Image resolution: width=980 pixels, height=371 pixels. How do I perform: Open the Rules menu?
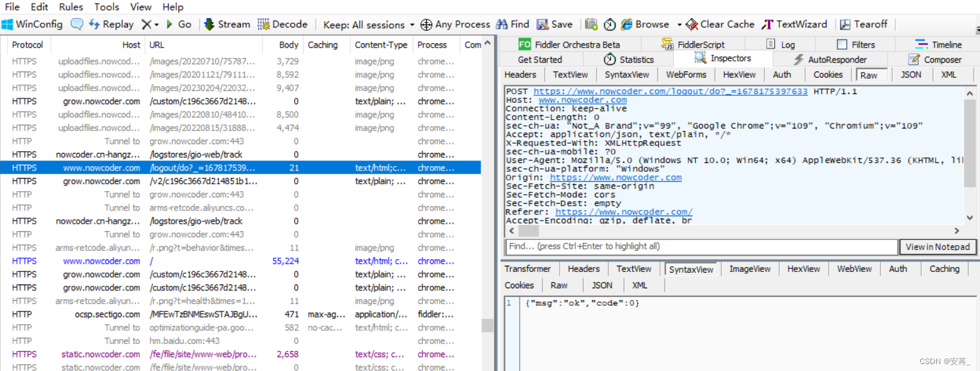coord(71,7)
